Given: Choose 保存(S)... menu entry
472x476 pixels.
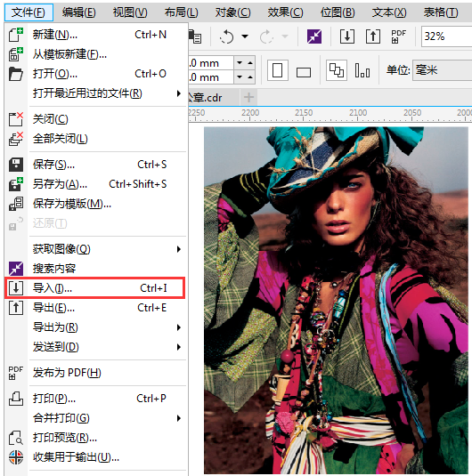Looking at the screenshot, I should click(96, 165).
